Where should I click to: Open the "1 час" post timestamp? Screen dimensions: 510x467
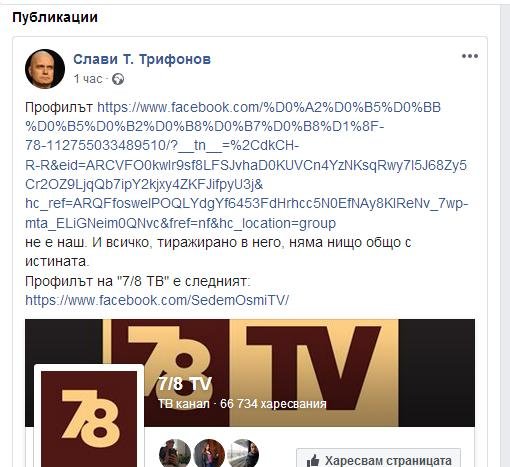coord(88,79)
